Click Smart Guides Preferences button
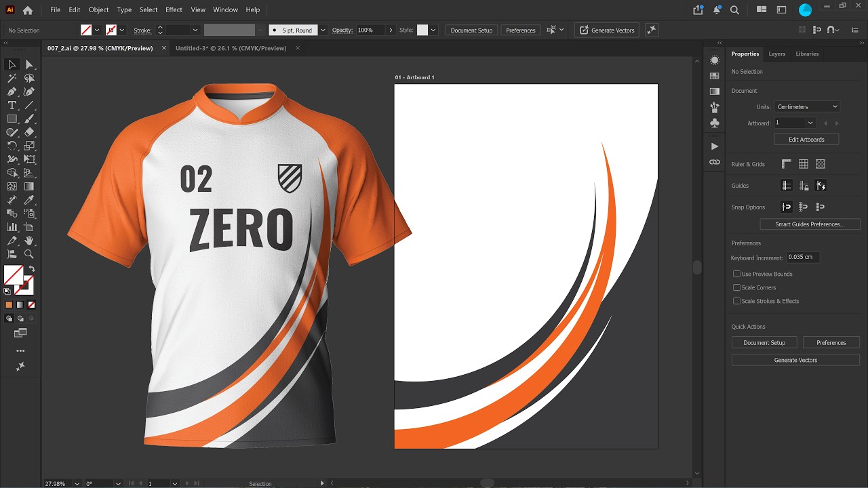 pyautogui.click(x=810, y=224)
